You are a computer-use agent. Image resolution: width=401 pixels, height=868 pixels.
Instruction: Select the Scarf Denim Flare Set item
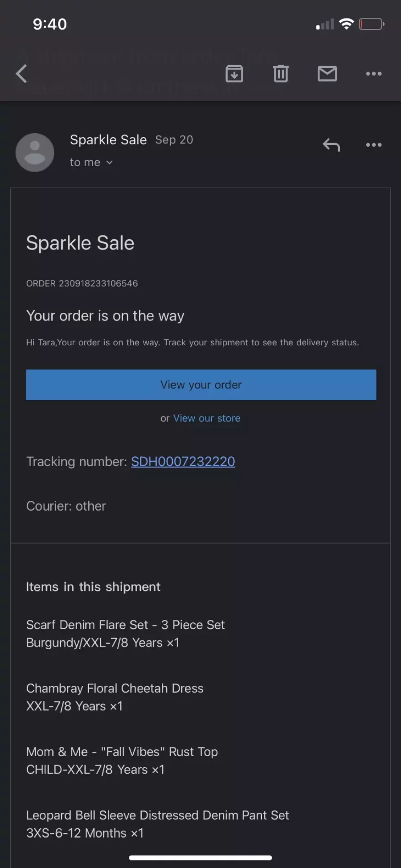[x=126, y=634]
